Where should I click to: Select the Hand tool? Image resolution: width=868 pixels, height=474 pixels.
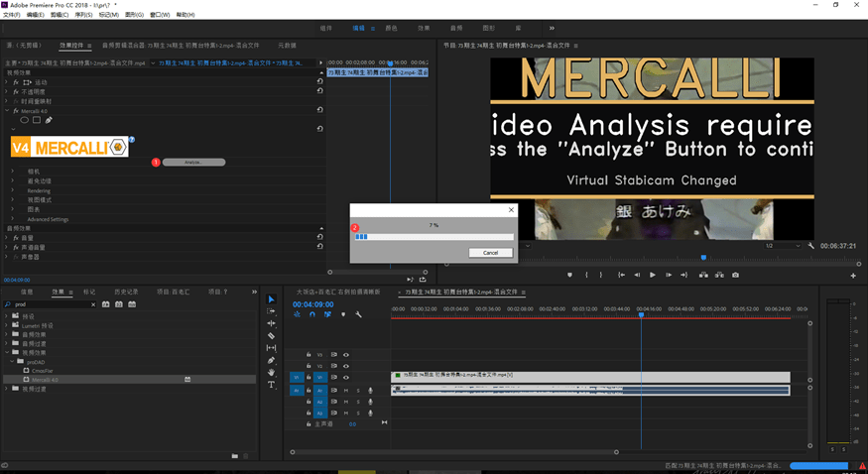point(271,373)
